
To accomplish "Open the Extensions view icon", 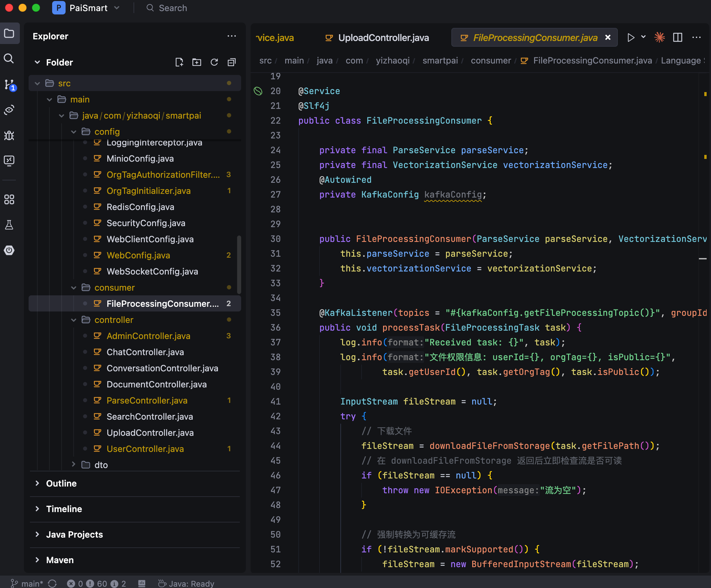I will tap(9, 200).
